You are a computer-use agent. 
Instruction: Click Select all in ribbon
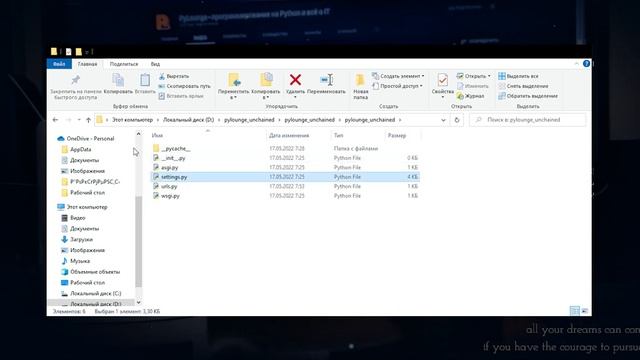click(518, 76)
